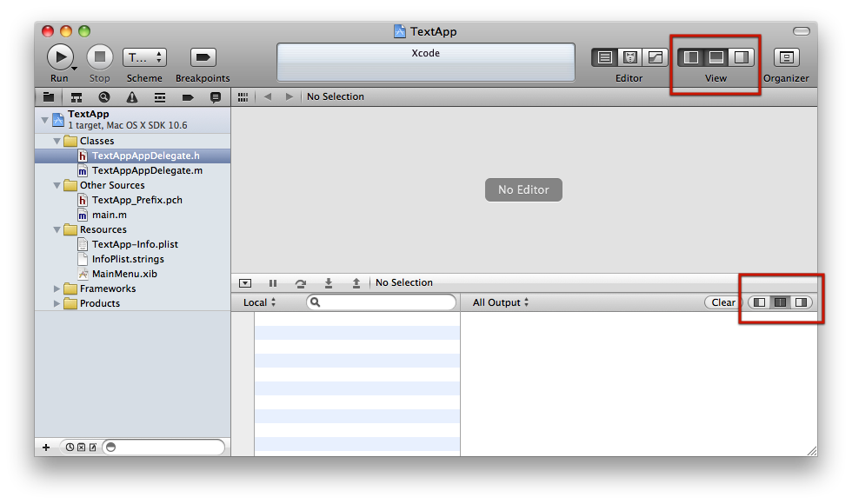Select TextAppAppDelegate.h file
The height and width of the screenshot is (504, 852).
132,156
